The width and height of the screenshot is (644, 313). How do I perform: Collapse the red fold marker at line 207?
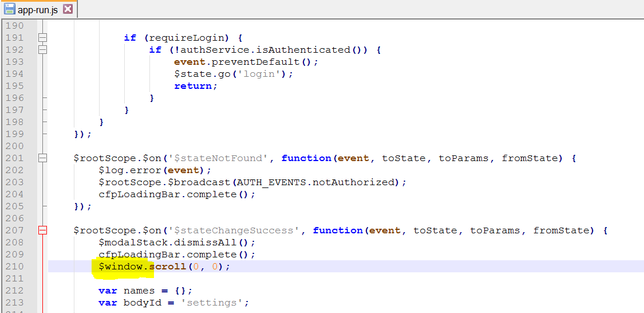click(x=42, y=230)
